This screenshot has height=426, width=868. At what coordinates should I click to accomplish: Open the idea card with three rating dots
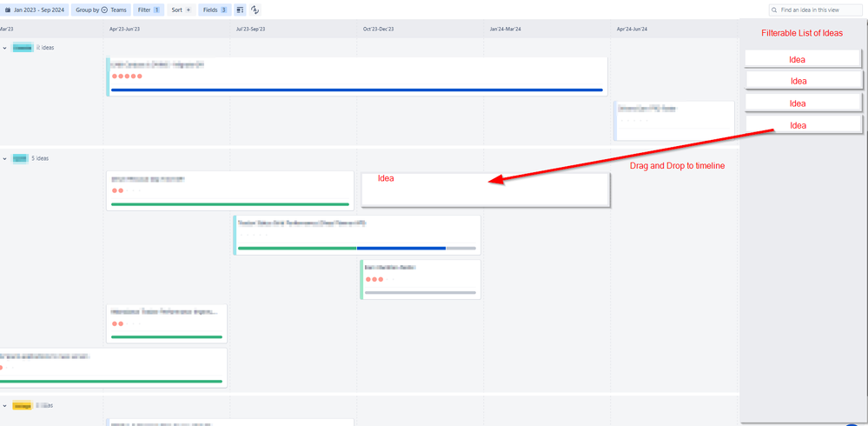click(421, 280)
